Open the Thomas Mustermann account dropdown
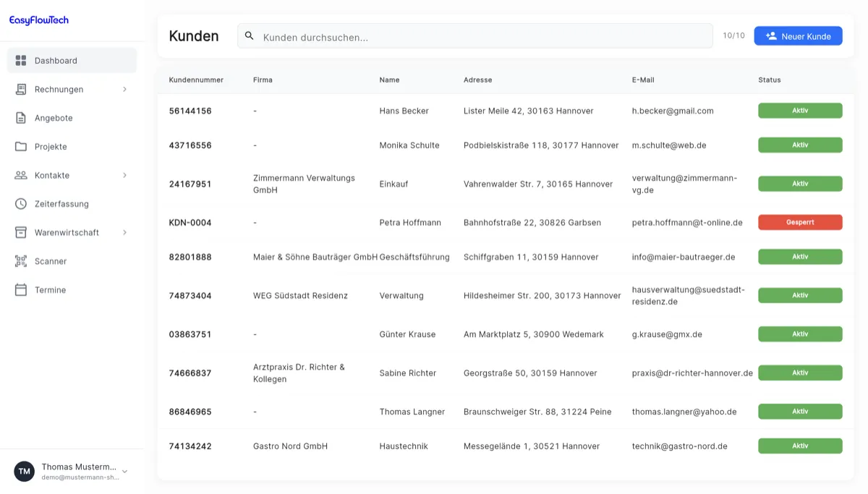The image size is (868, 494). (124, 471)
